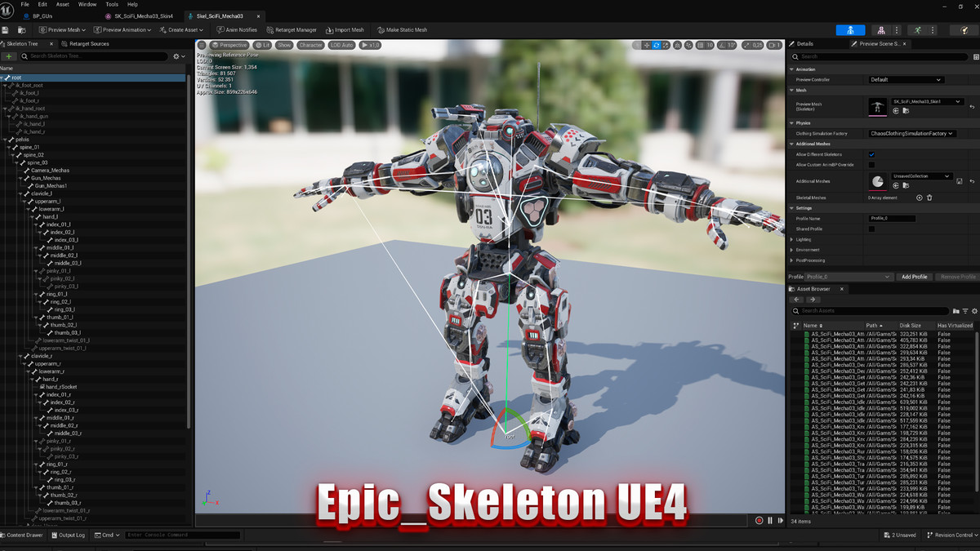980x551 pixels.
Task: Click the Profile Name text field
Action: [892, 219]
